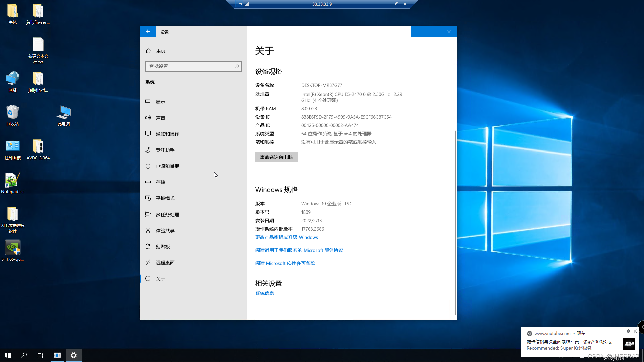Open the Sound (声音) settings page
Viewport: 644px width, 362px height.
[x=160, y=118]
